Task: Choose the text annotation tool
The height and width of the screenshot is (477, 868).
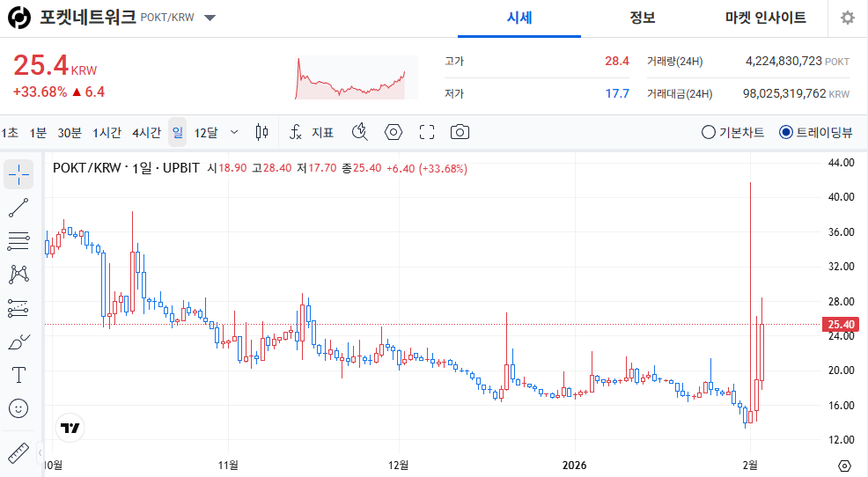Action: point(18,375)
